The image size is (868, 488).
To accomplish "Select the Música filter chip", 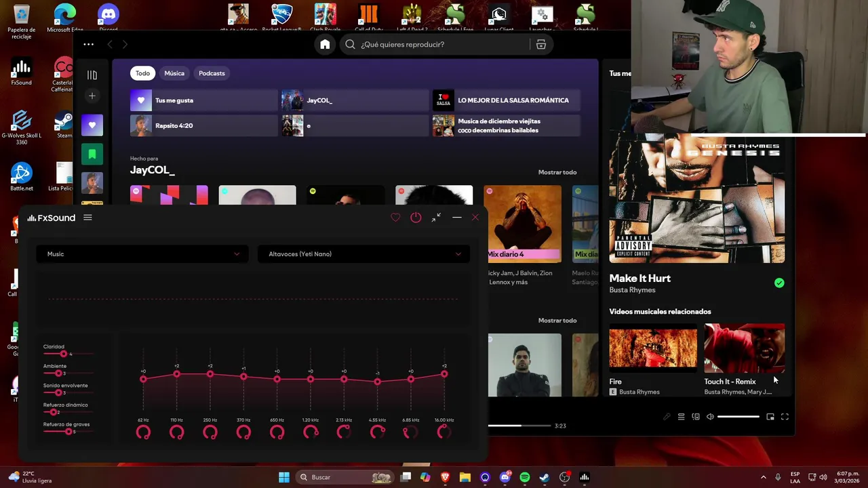I will pos(174,73).
